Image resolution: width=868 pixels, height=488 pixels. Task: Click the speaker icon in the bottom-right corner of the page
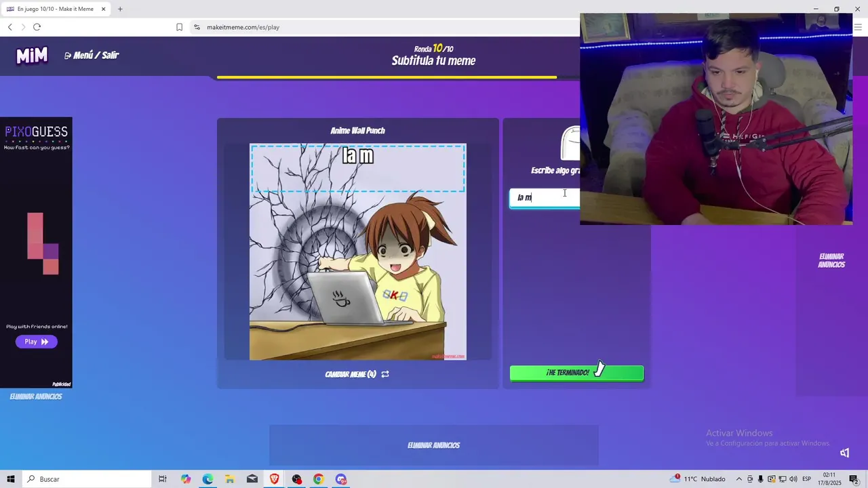(x=845, y=453)
